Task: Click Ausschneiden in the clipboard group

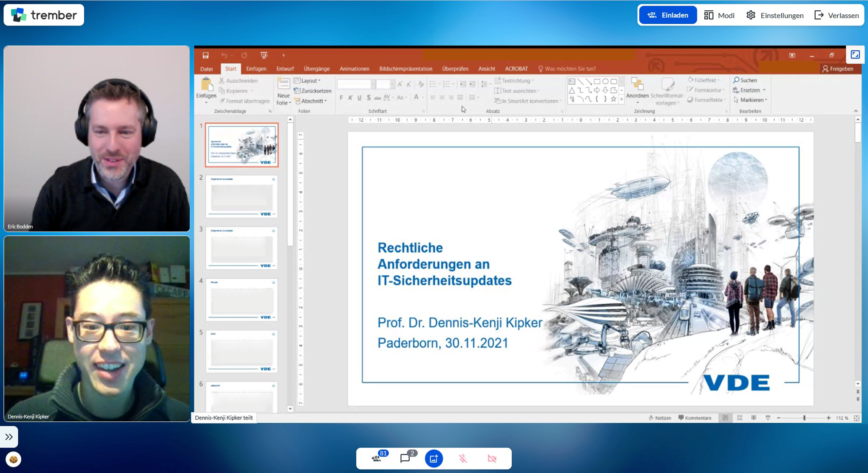Action: tap(238, 81)
